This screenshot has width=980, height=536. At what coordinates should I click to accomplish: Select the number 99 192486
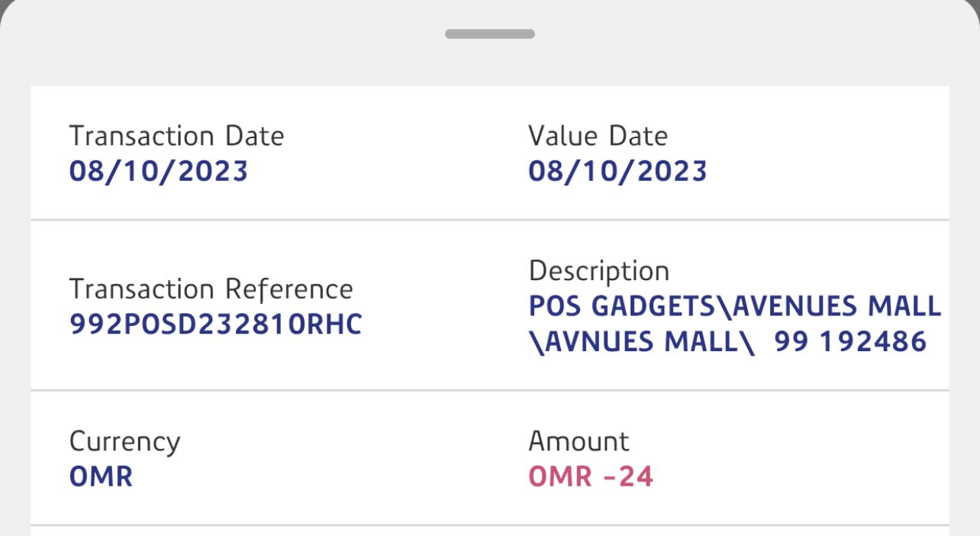[x=850, y=341]
